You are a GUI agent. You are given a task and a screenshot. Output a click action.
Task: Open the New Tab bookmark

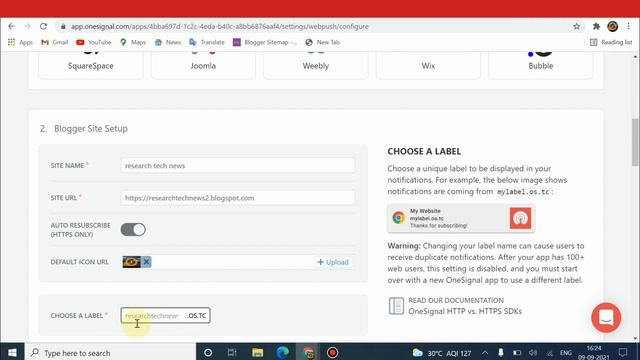point(322,42)
